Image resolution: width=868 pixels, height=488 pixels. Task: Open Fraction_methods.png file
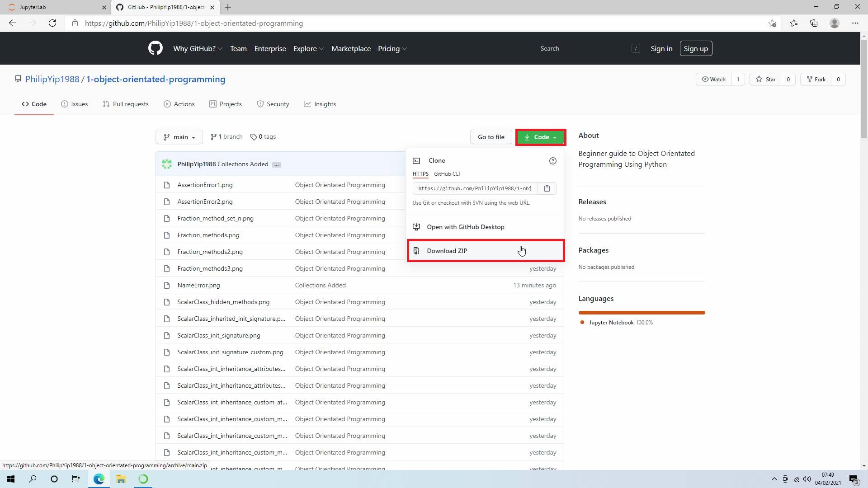[x=208, y=235]
